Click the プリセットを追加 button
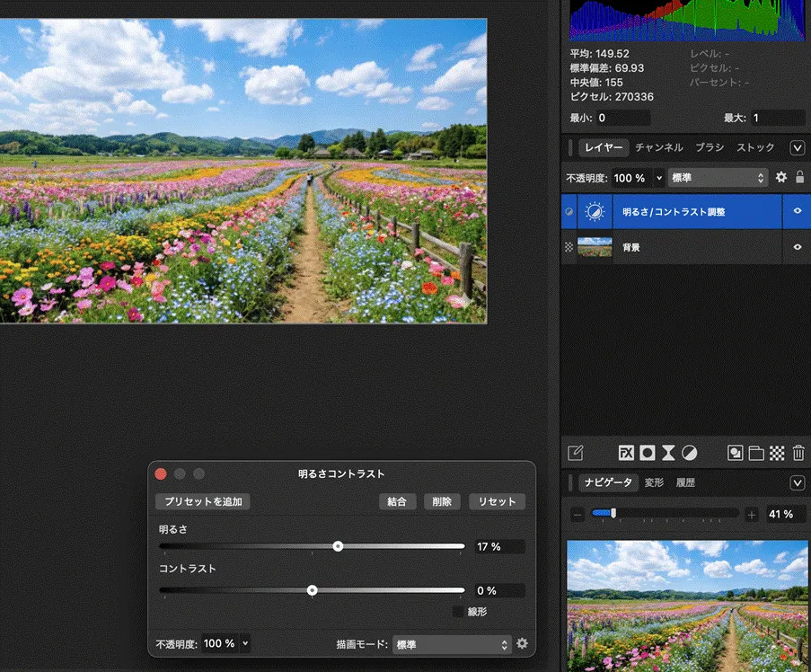 203,501
